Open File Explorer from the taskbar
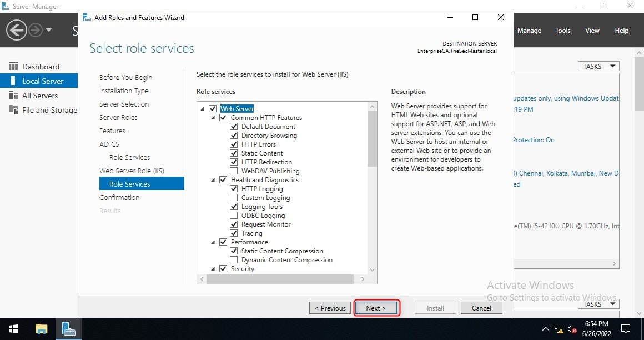The width and height of the screenshot is (644, 340). [x=41, y=329]
